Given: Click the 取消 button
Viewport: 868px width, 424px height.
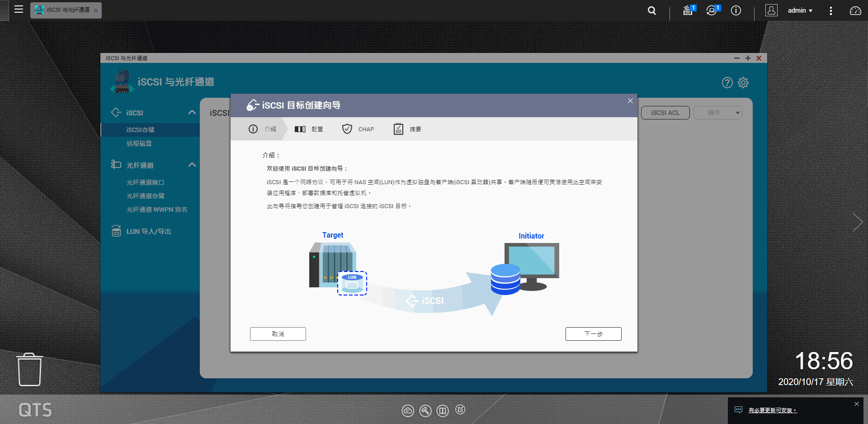Looking at the screenshot, I should 278,334.
